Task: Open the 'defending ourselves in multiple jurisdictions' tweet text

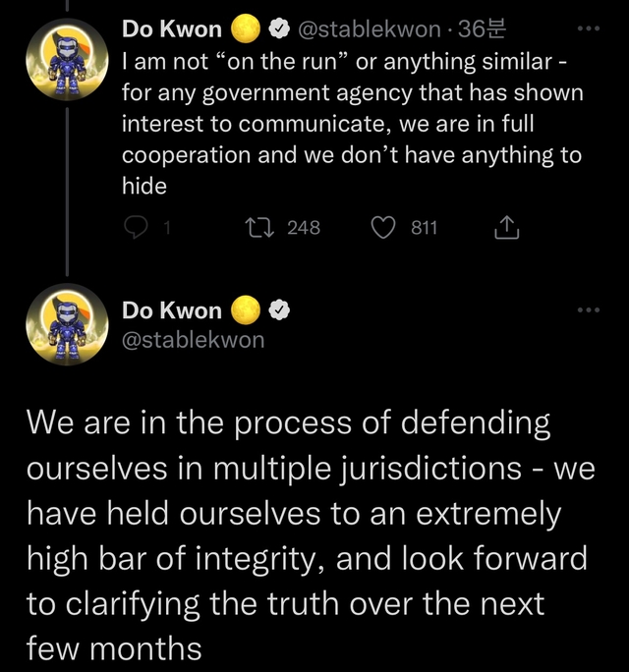Action: tap(305, 535)
